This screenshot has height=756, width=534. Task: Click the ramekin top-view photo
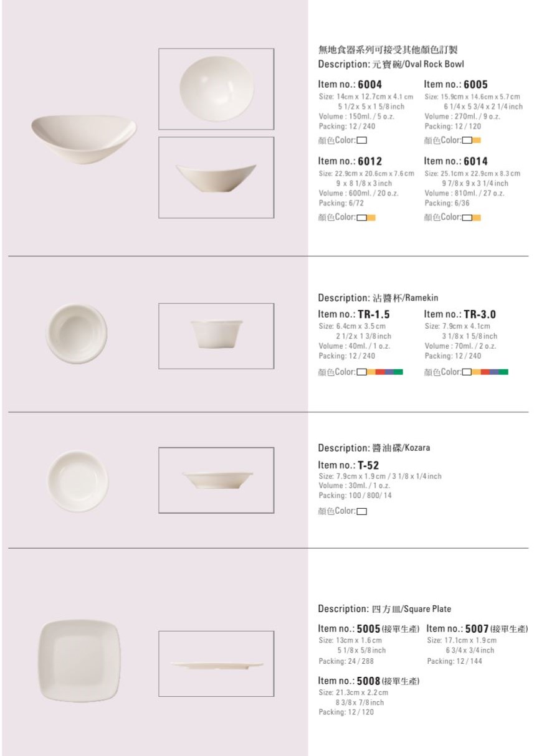point(77,333)
